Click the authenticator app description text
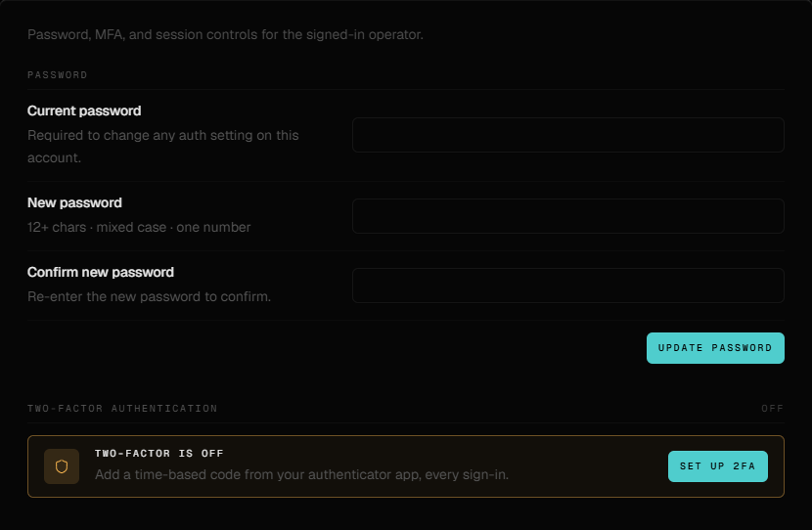812x530 pixels. (301, 474)
